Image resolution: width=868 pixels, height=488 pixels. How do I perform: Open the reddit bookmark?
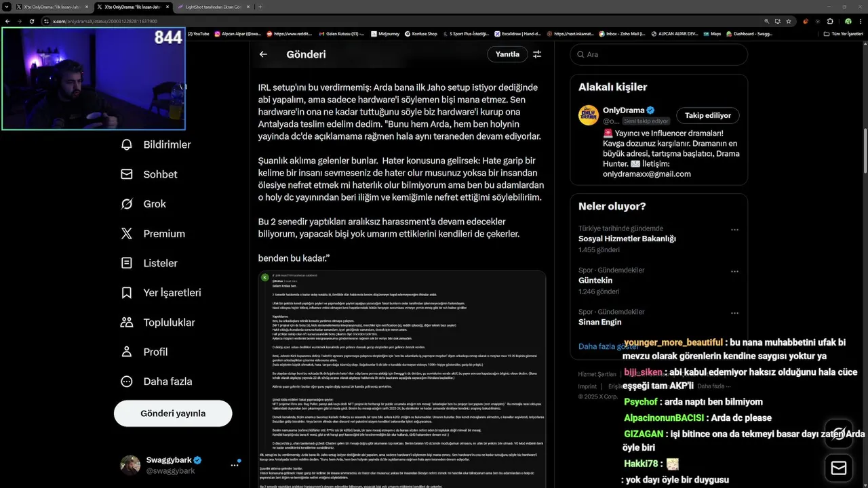tap(290, 34)
